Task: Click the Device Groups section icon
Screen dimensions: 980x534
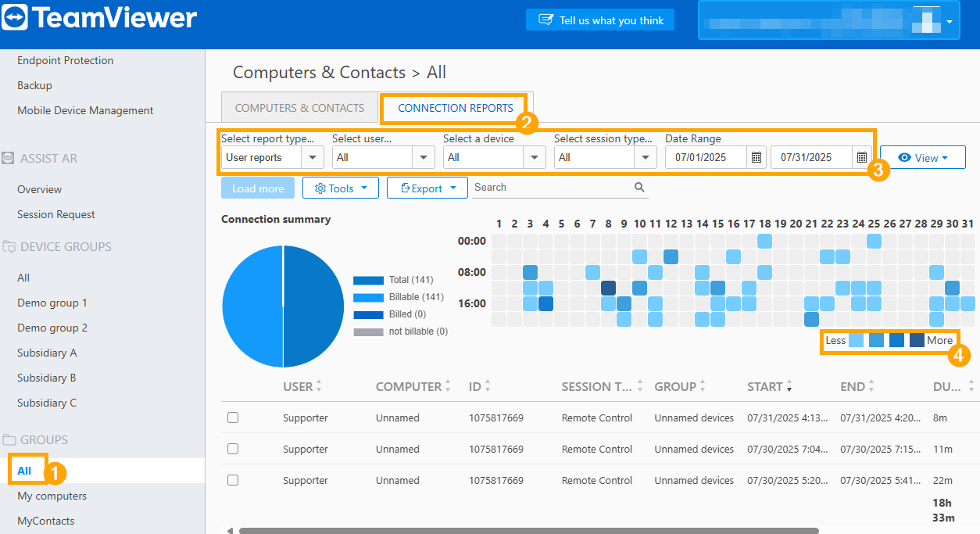Action: point(9,246)
